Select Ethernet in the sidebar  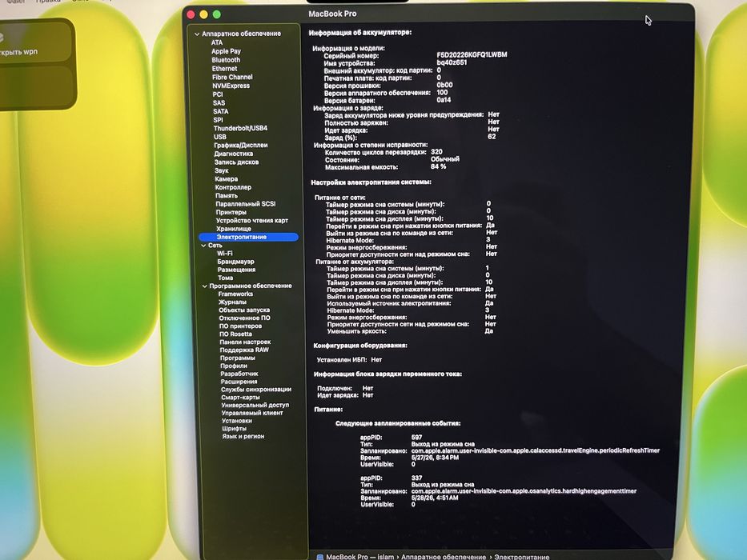click(224, 69)
